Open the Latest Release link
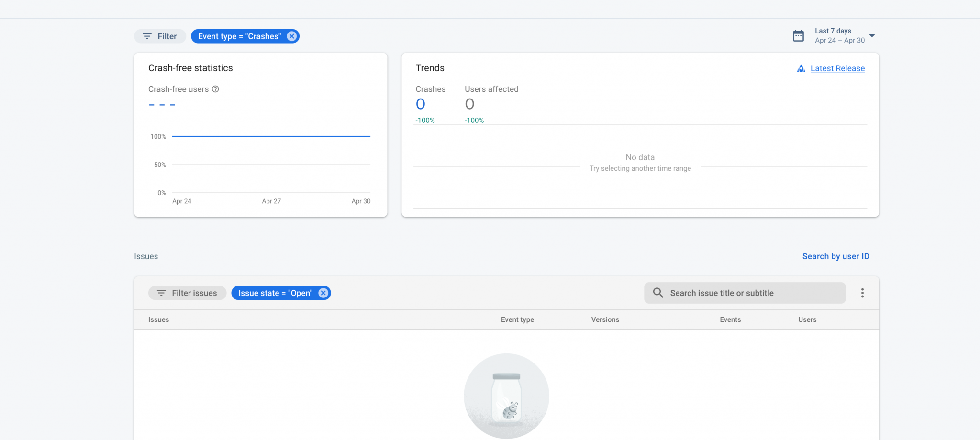The width and height of the screenshot is (980, 440). coord(837,68)
